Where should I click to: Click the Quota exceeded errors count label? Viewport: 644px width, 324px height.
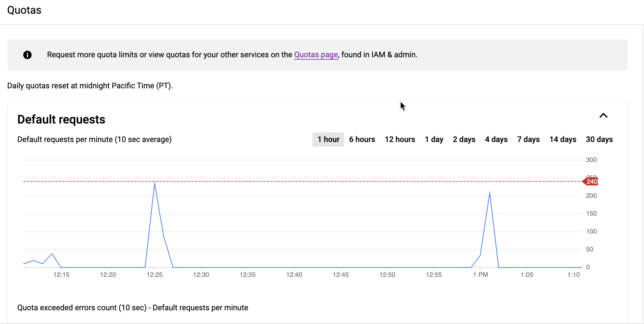[x=133, y=308]
